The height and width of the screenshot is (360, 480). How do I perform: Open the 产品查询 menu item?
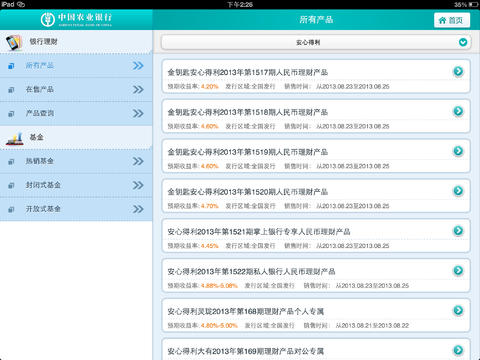(76, 113)
